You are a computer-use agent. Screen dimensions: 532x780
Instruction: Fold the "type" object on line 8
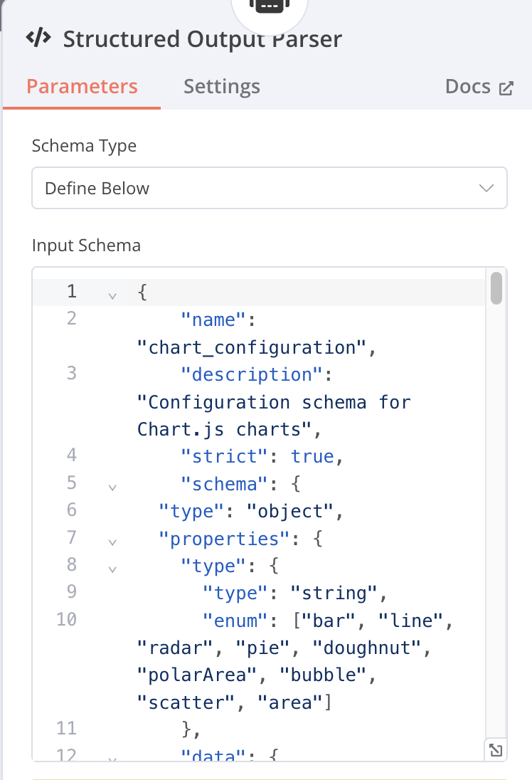(112, 569)
